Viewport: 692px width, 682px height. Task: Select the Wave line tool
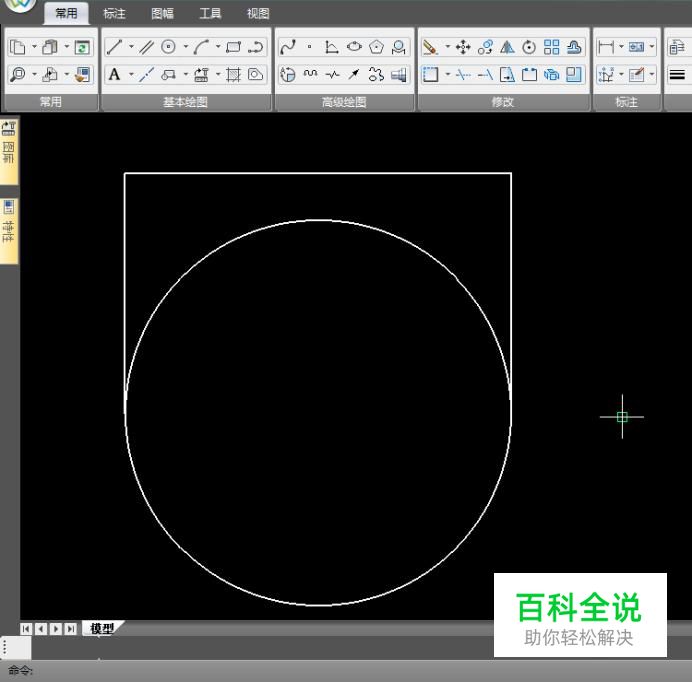click(310, 74)
